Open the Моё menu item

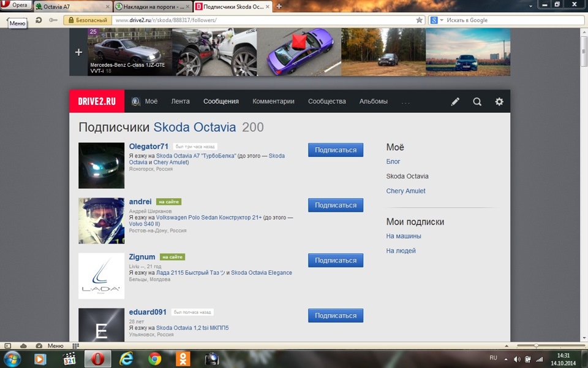pos(151,101)
